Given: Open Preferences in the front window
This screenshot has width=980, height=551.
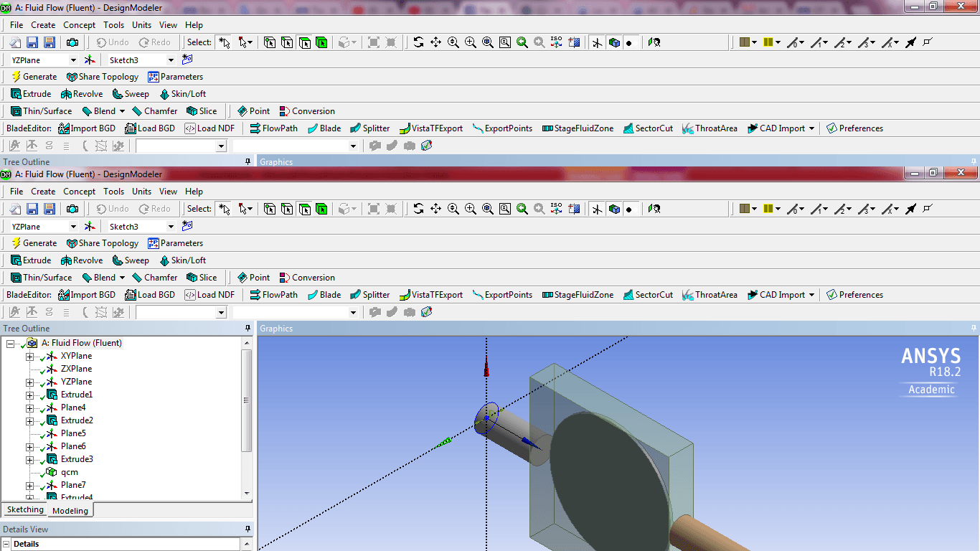Looking at the screenshot, I should point(854,295).
